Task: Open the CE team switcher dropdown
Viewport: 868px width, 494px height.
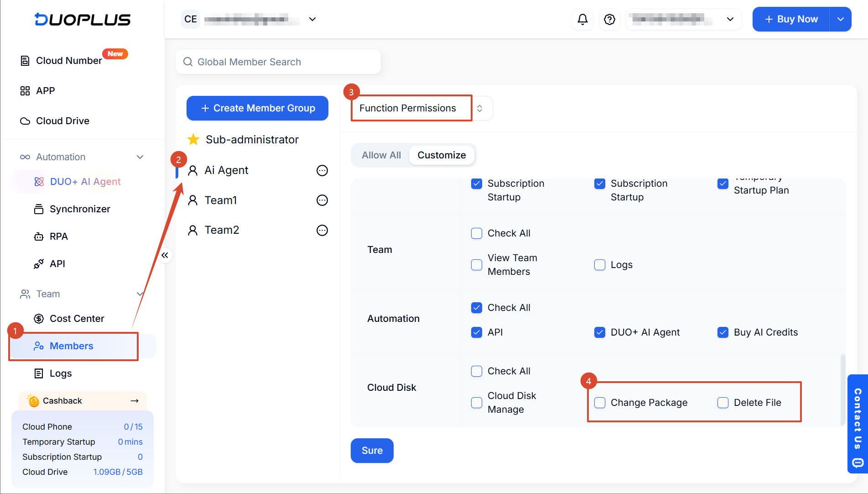Action: (x=312, y=19)
